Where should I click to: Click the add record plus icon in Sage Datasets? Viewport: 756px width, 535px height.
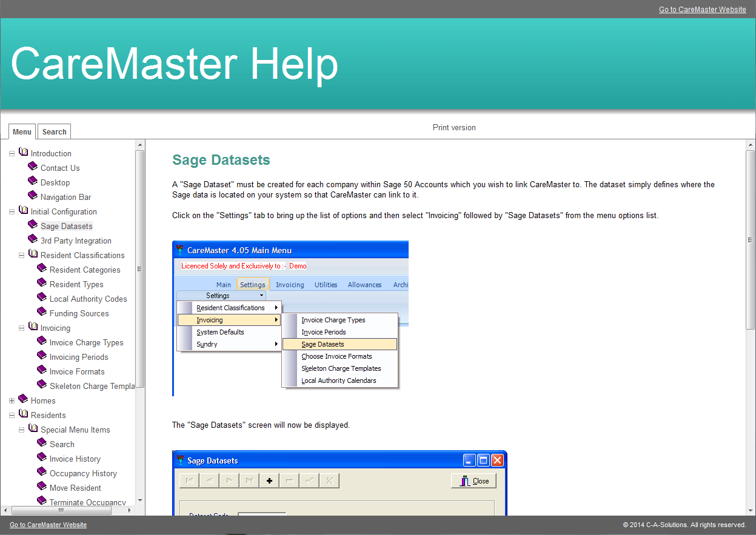pyautogui.click(x=269, y=480)
